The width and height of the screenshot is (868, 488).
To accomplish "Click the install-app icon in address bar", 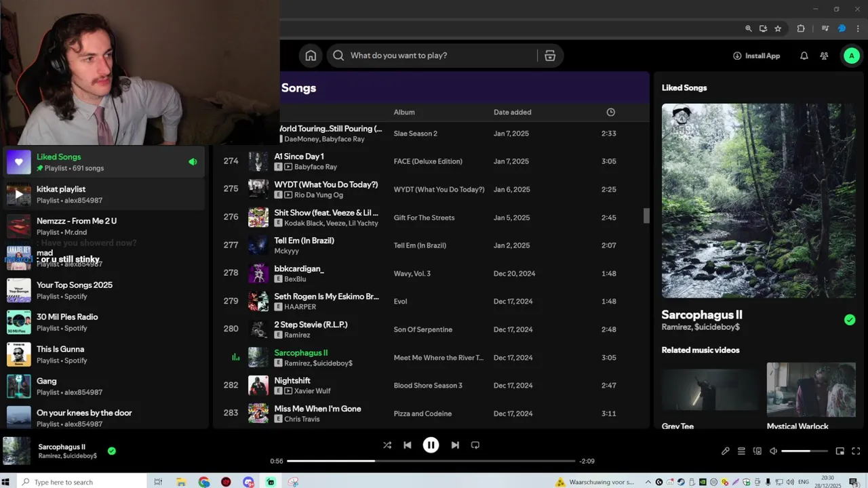I will pos(763,28).
